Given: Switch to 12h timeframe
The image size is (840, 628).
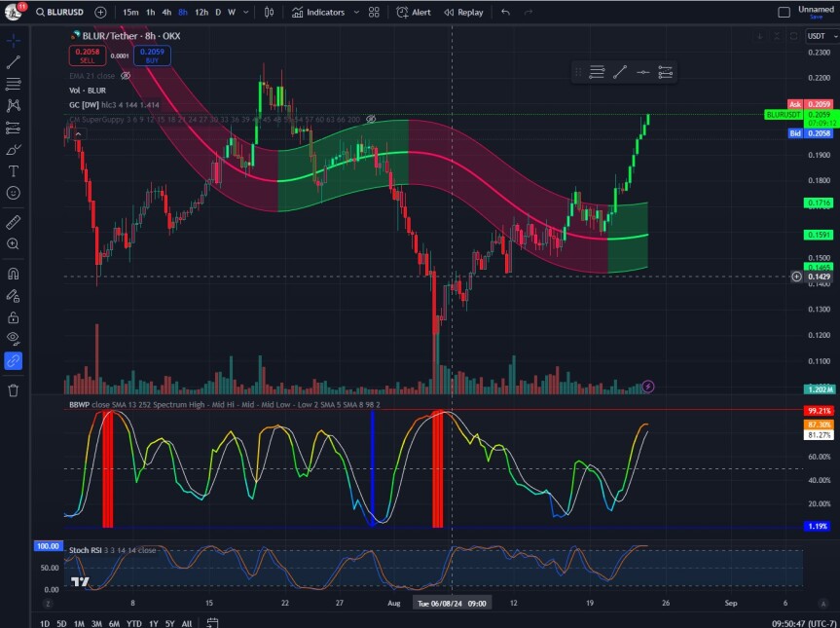Looking at the screenshot, I should pos(201,13).
